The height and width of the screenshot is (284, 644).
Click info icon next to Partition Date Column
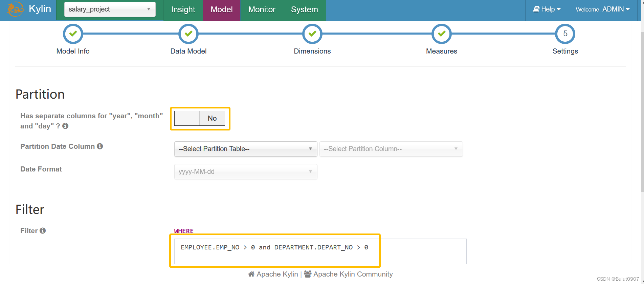point(100,146)
